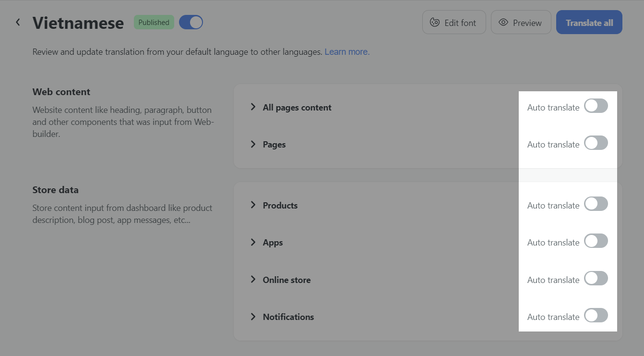The width and height of the screenshot is (644, 356).
Task: Expand the Notifications chevron
Action: (253, 316)
